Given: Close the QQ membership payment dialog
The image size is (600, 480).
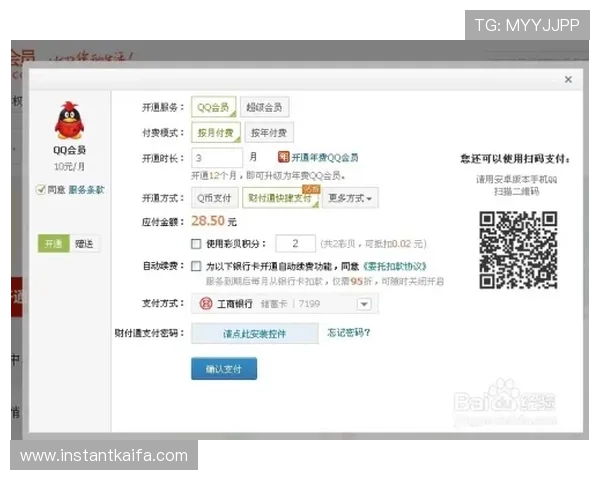Looking at the screenshot, I should pos(568,79).
